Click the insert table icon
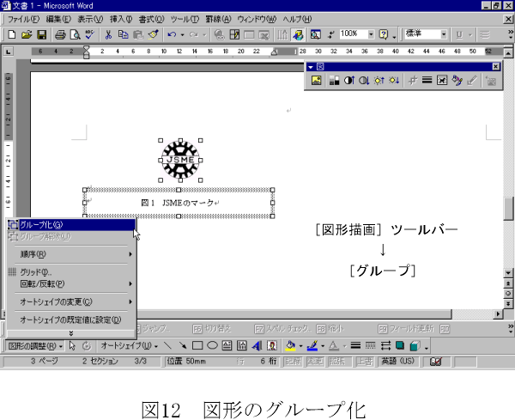The image size is (515, 420). 234,34
